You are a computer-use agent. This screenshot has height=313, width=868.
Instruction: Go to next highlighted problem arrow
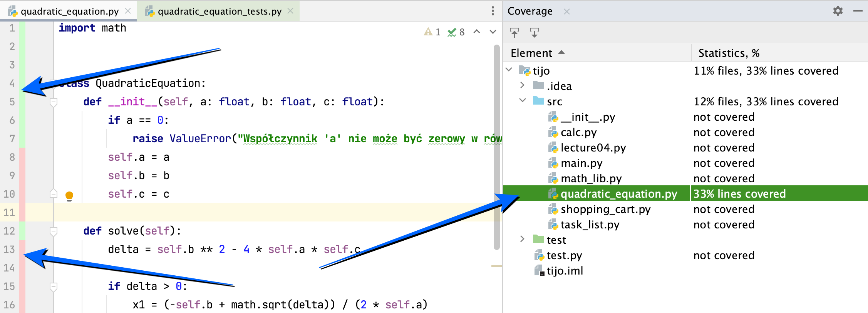click(493, 32)
